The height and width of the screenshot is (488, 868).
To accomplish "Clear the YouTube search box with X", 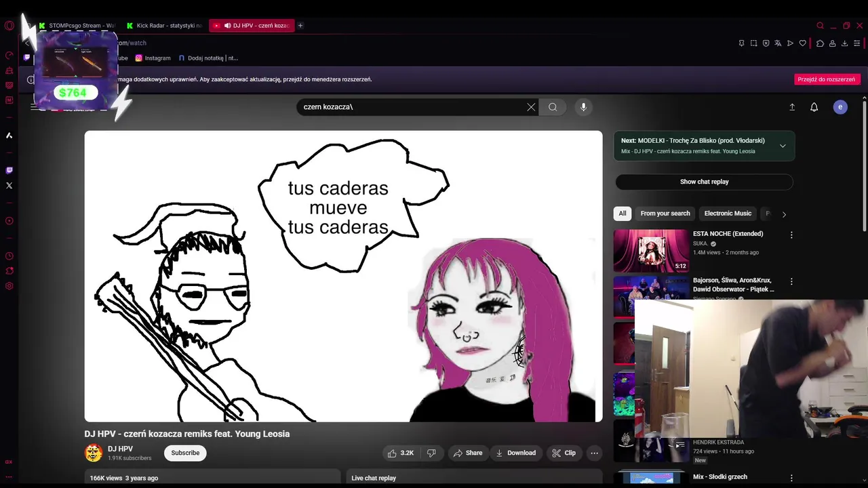I will (531, 107).
